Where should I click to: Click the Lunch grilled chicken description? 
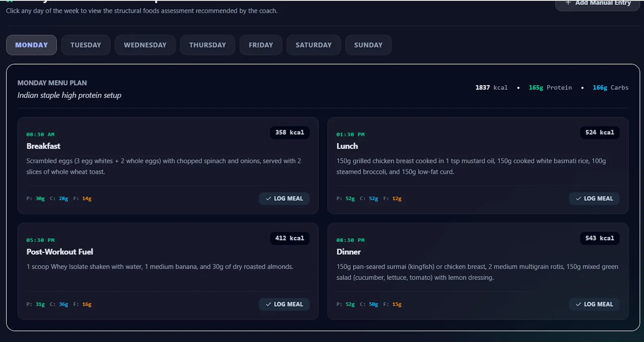471,166
